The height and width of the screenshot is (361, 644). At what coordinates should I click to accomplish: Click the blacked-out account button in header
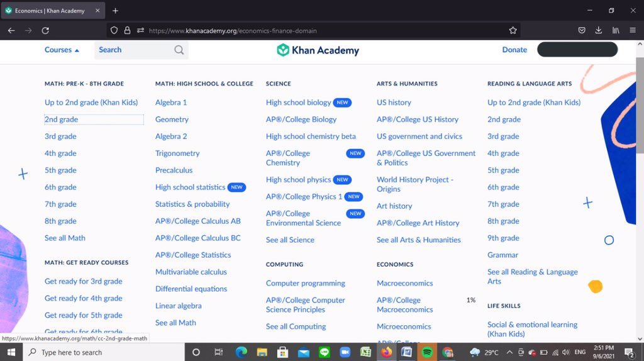point(577,50)
